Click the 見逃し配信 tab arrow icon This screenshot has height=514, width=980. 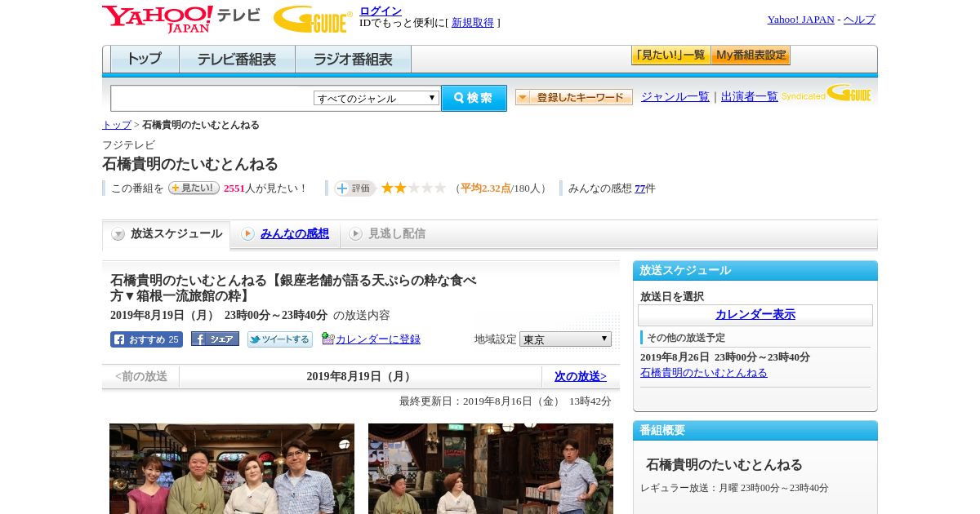(x=355, y=234)
